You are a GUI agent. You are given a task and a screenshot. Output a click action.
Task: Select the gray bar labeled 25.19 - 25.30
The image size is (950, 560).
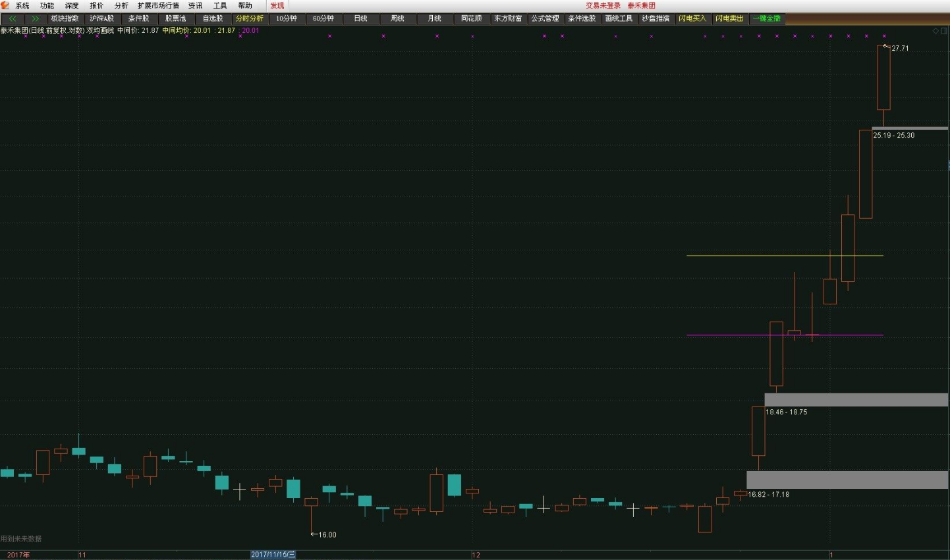point(910,128)
